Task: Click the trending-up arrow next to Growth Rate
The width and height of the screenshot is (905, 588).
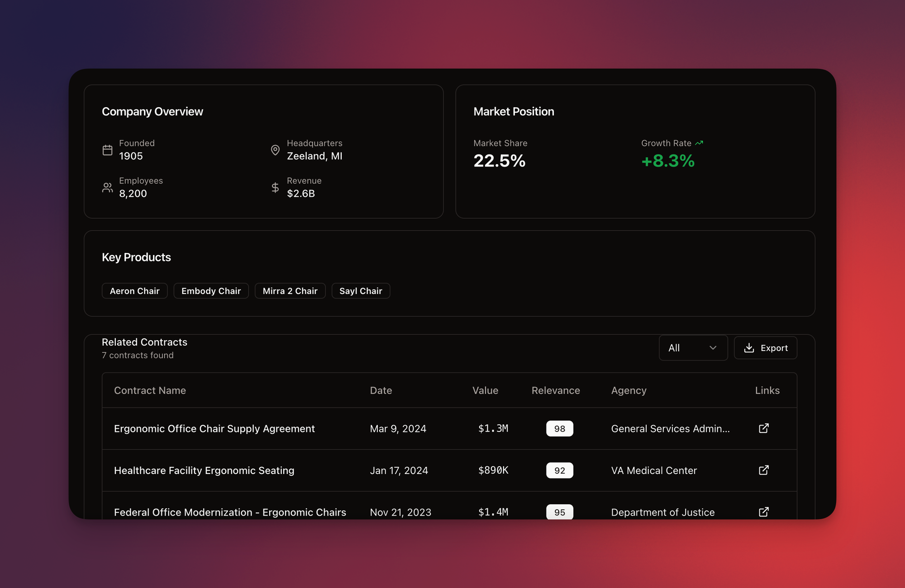Action: pyautogui.click(x=699, y=143)
